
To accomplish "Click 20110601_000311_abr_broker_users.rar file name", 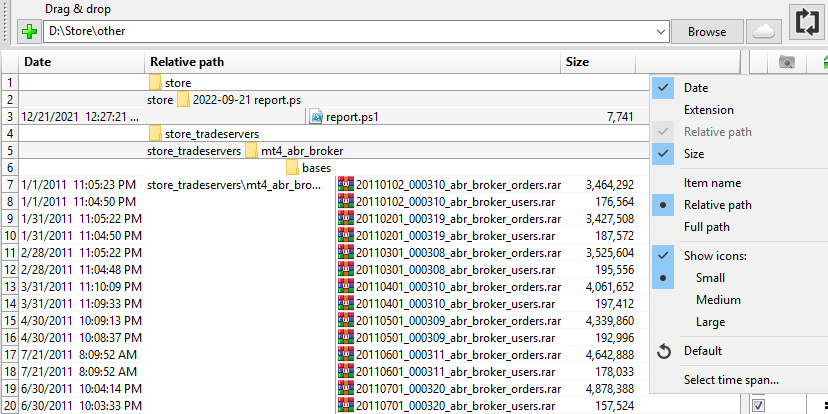I will coord(455,372).
